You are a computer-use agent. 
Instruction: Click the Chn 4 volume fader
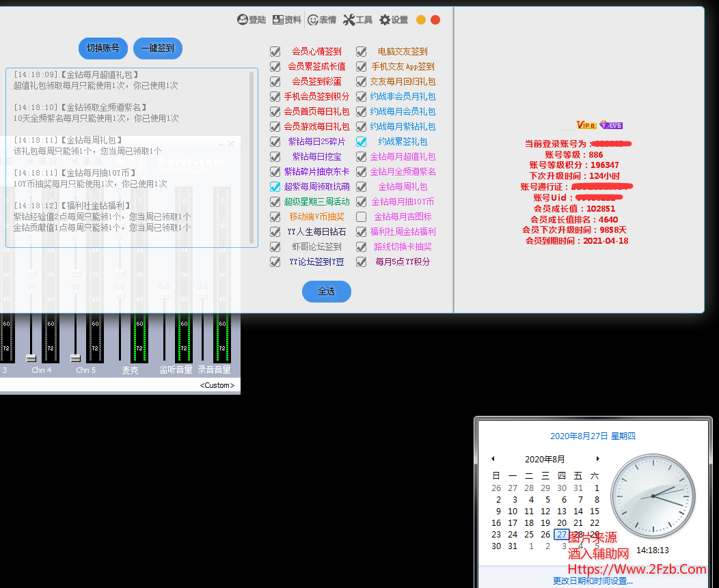pyautogui.click(x=31, y=358)
